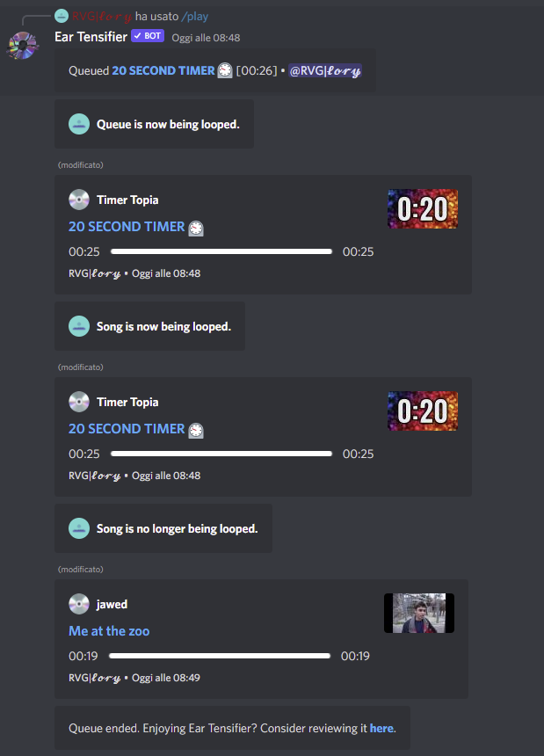
Task: Click the @RVG|lory mention
Action: pyautogui.click(x=325, y=71)
